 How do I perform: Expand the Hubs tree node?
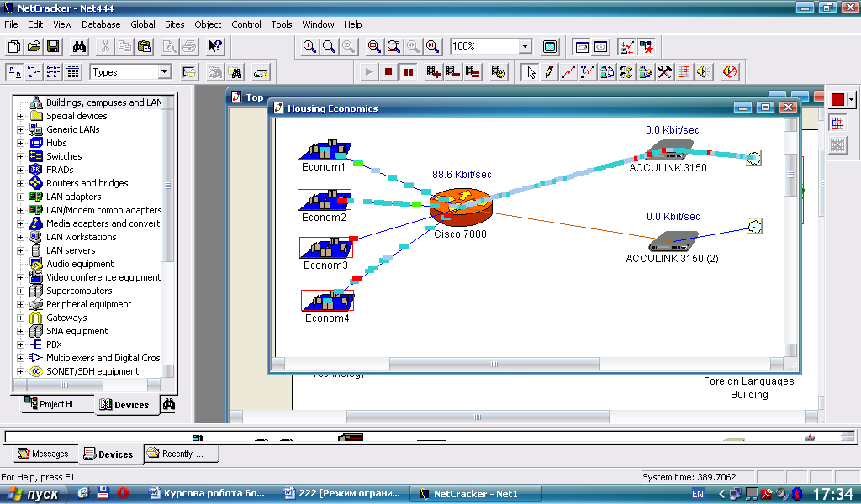[x=20, y=143]
